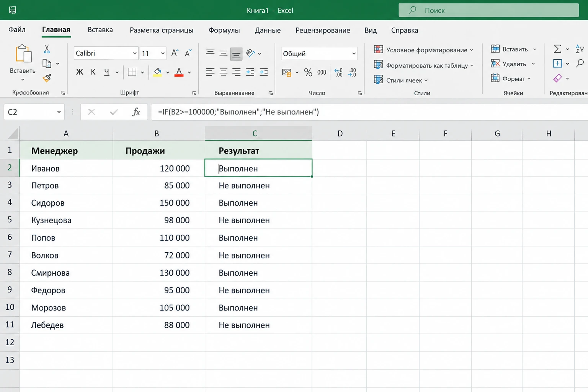Confirm the formula entry with the checkmark icon

coord(114,112)
